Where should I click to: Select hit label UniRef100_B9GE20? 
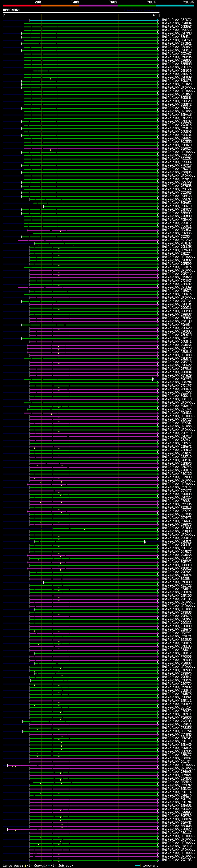tap(177, 101)
